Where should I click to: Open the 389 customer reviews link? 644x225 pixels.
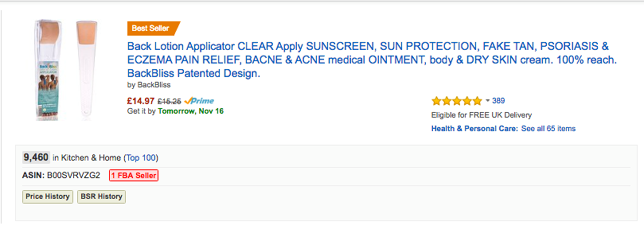point(498,101)
